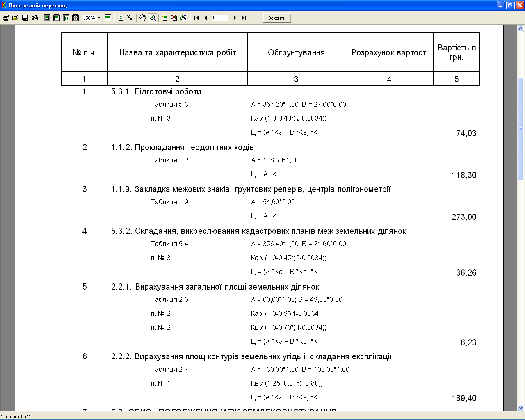Open a report file with the folder icon
Viewport: 525px width, 420px height.
click(x=16, y=18)
